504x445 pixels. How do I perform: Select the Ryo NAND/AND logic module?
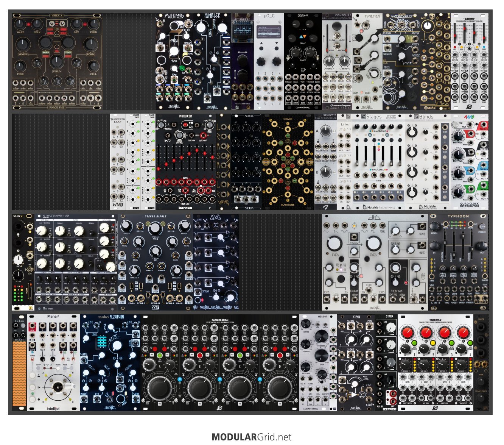click(x=148, y=162)
